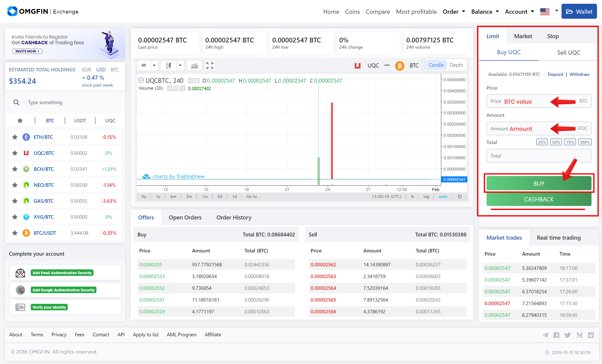Click Telegram icon in footer
Viewport: 602px width, 364px height.
tap(545, 335)
